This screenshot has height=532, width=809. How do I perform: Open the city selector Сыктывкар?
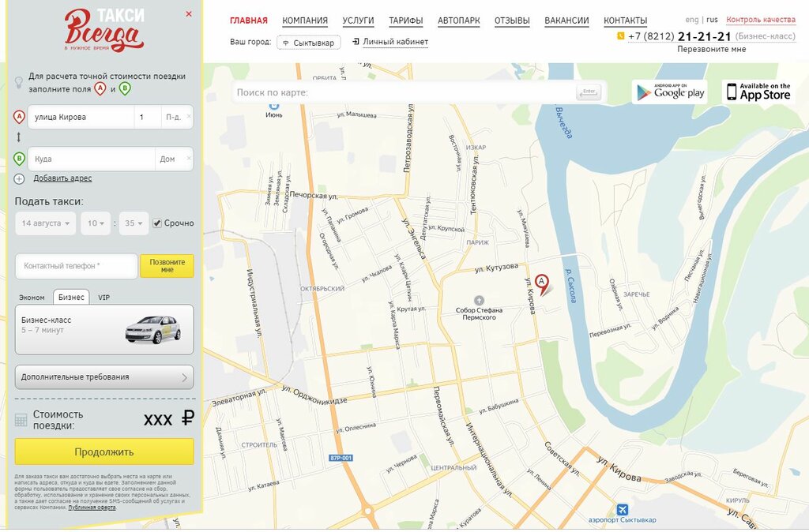coord(309,43)
